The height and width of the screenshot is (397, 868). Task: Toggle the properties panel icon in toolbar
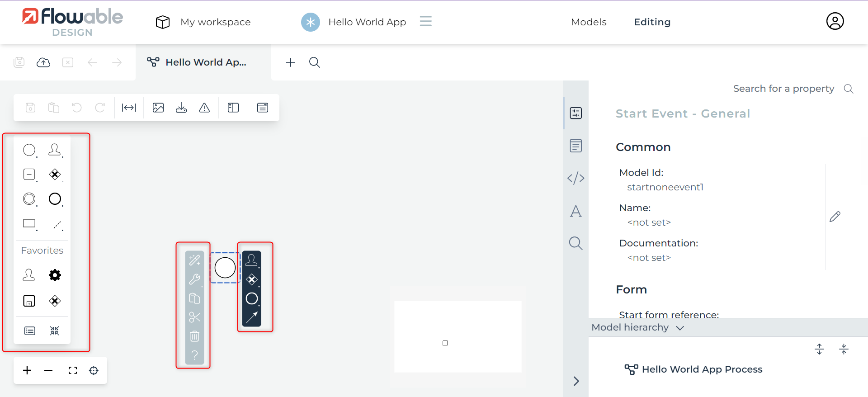(x=263, y=108)
